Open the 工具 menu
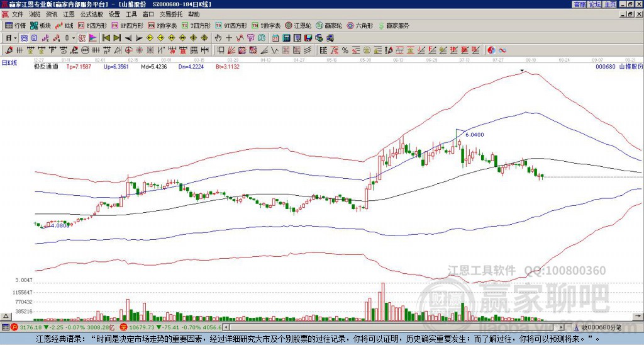This screenshot has height=345, width=644. click(x=131, y=14)
